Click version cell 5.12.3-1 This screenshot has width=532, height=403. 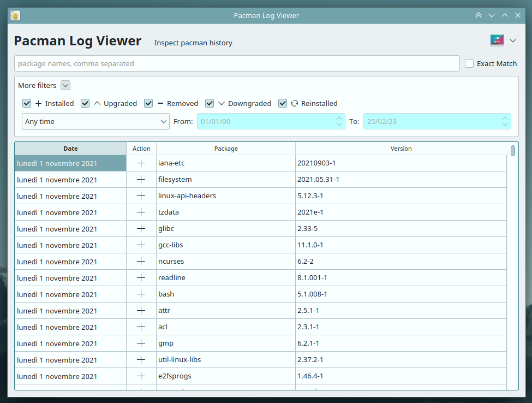click(401, 195)
